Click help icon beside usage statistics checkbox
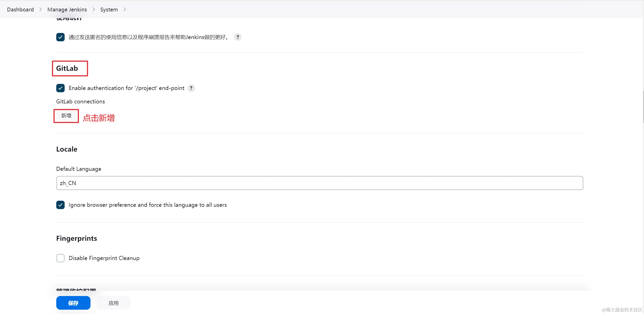Viewport: 644px width, 314px height. [237, 37]
